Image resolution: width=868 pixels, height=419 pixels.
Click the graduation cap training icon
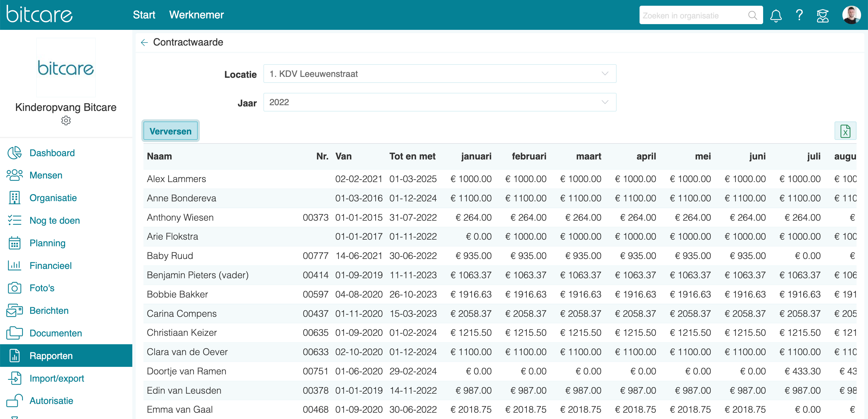pos(822,15)
